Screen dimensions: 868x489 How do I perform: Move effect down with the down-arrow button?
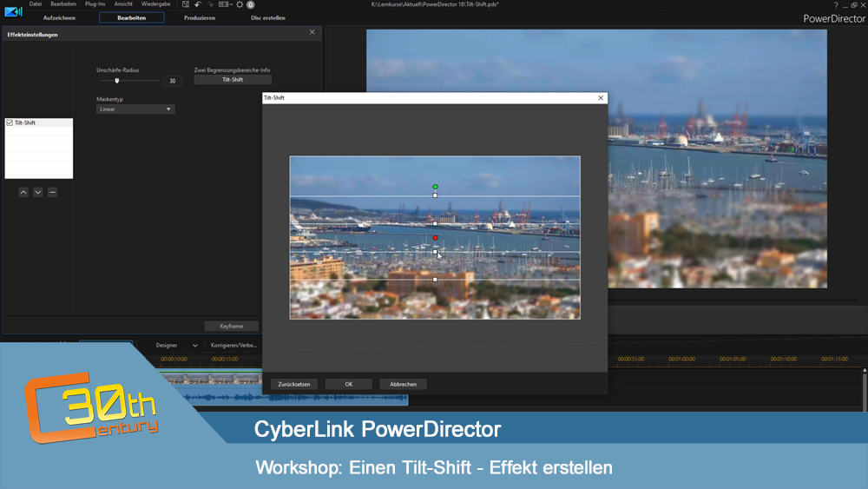[x=37, y=192]
